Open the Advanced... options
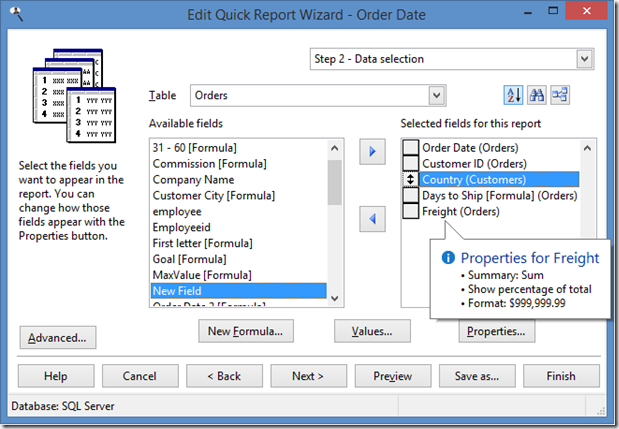619x429 pixels. click(58, 338)
